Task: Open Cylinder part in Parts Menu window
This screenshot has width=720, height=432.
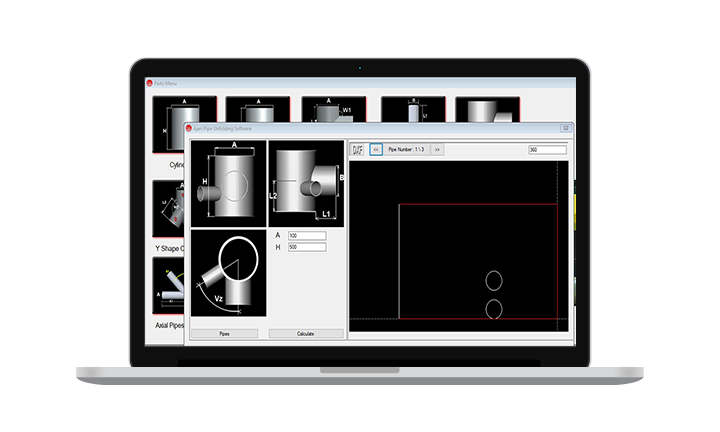Action: 169,124
